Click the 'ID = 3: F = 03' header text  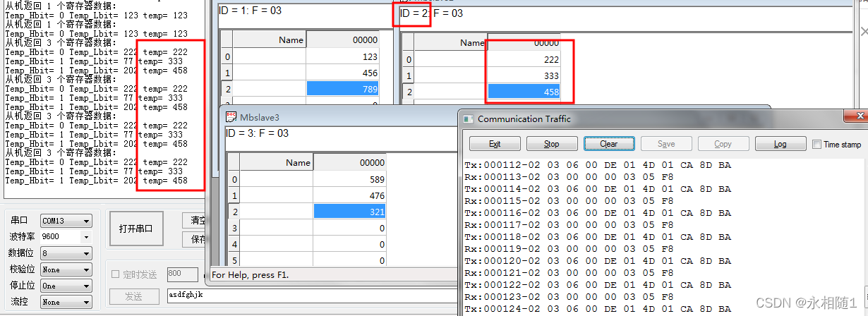coord(258,133)
